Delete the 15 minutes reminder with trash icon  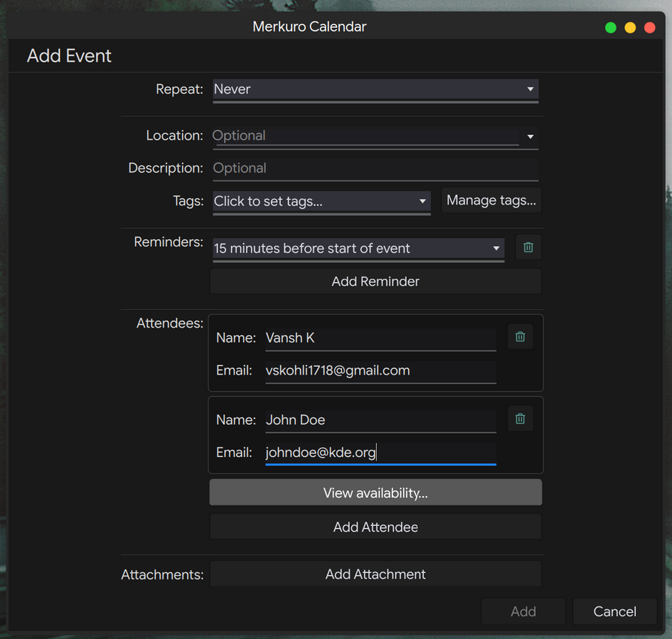point(528,247)
